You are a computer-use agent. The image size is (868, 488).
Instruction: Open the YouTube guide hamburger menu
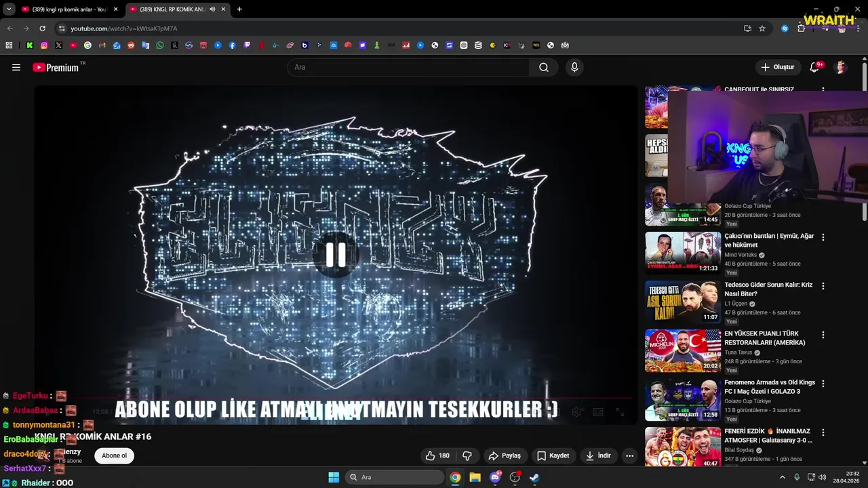16,67
